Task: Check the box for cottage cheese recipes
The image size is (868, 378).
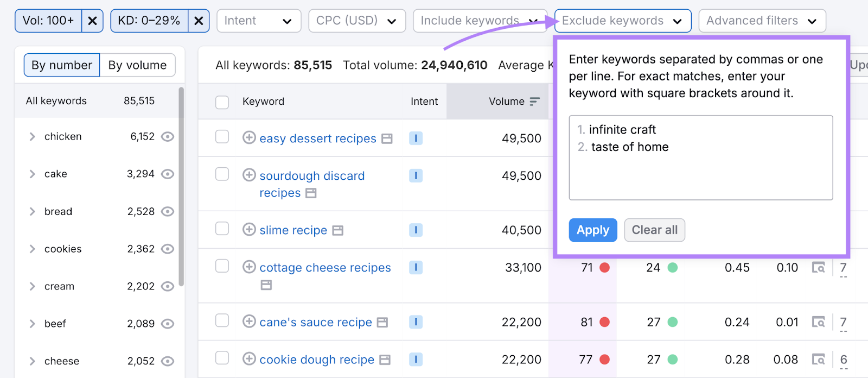Action: (222, 266)
